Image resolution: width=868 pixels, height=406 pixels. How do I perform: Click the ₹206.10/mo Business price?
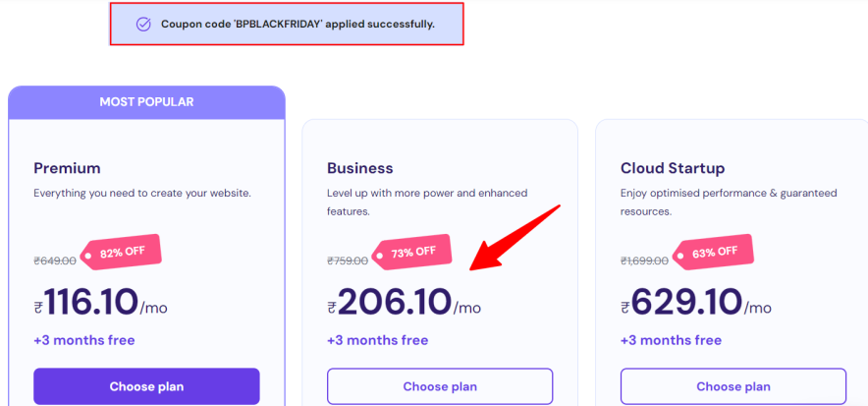(x=404, y=302)
